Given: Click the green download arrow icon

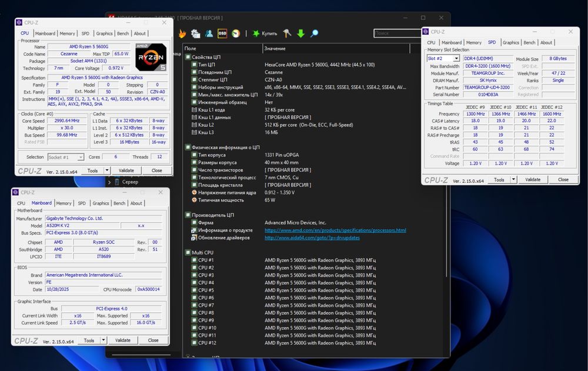Looking at the screenshot, I should click(300, 34).
